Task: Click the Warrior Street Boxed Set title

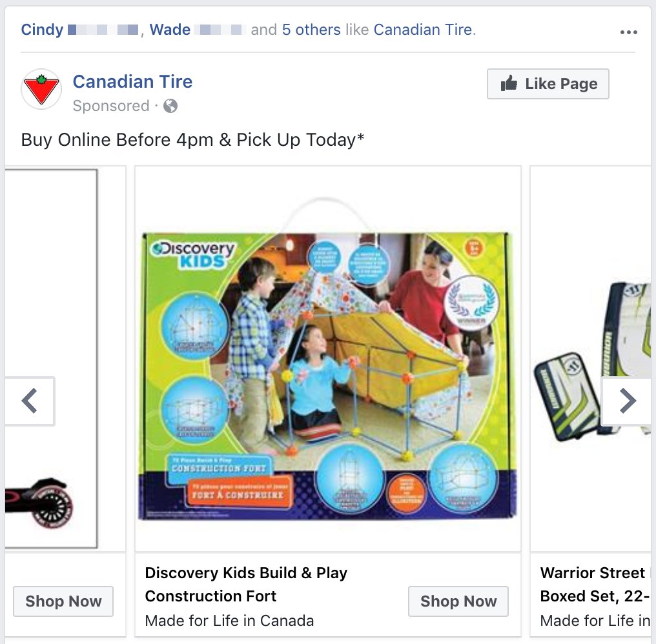Action: click(x=592, y=584)
